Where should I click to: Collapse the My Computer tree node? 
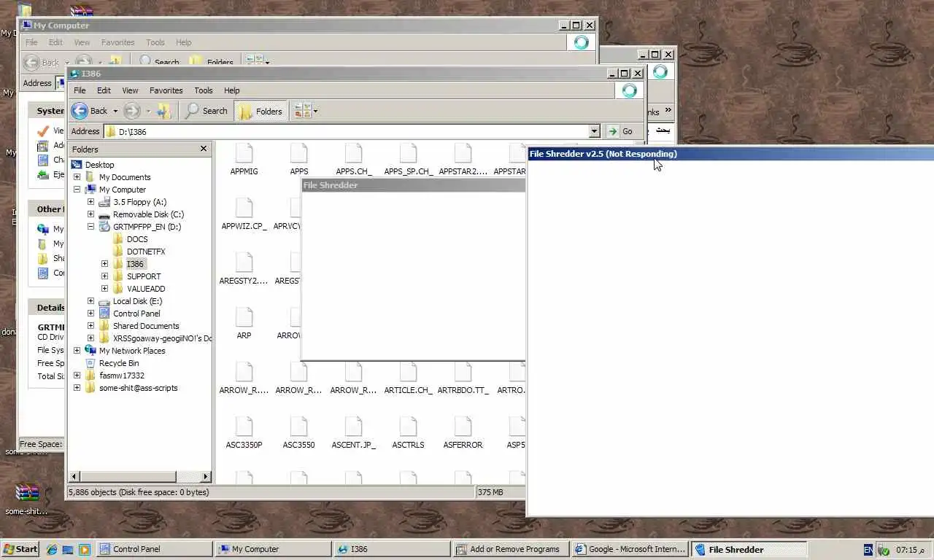[x=77, y=190]
